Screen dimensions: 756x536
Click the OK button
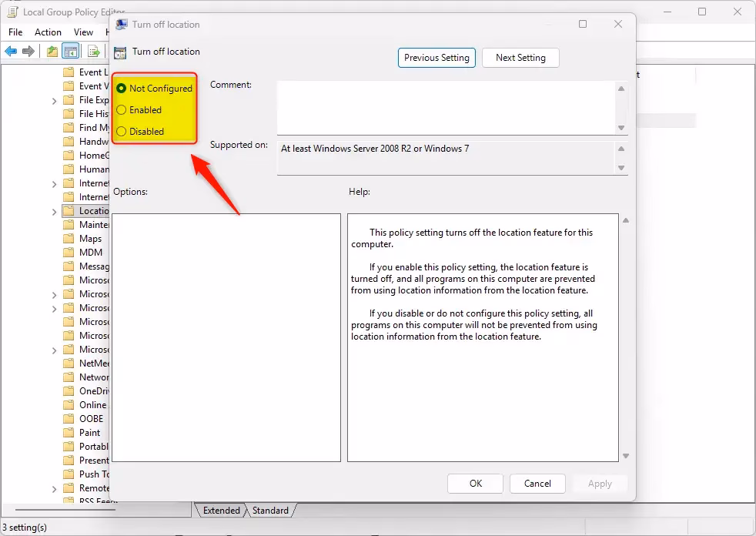click(475, 484)
